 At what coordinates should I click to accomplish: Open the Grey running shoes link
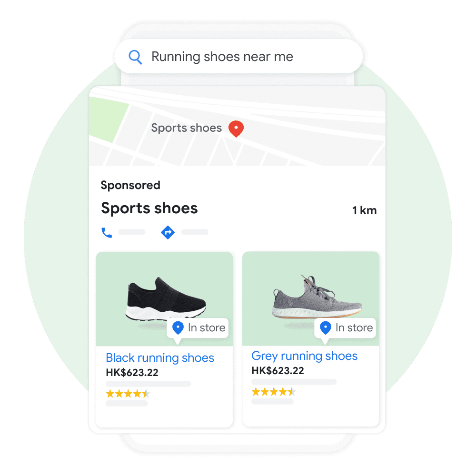pos(305,356)
